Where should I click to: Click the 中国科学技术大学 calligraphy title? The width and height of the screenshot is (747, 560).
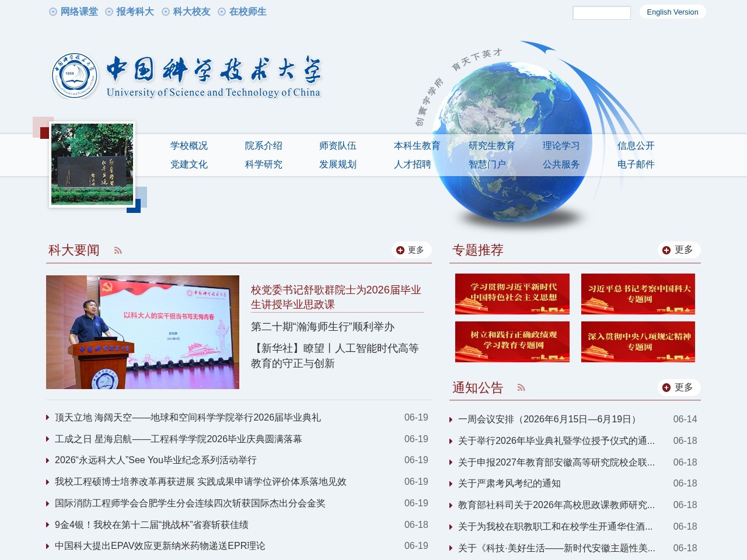click(214, 70)
